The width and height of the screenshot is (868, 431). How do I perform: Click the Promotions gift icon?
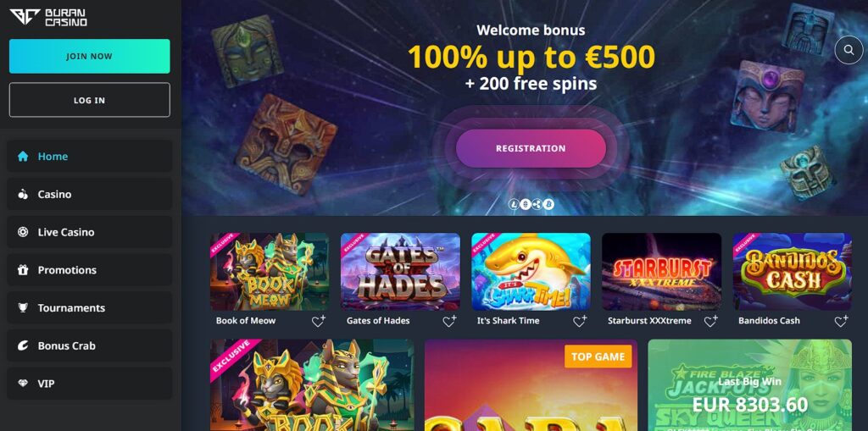tap(23, 270)
